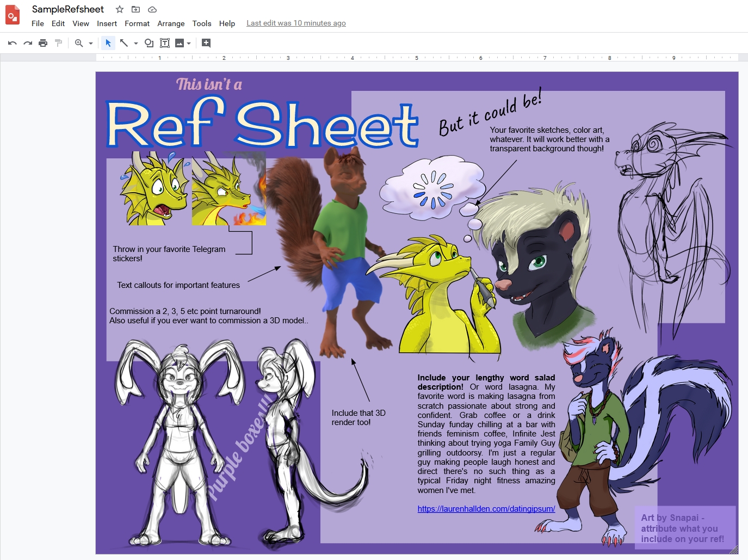Select 'Your favorite sketches, color art' text

(x=549, y=139)
